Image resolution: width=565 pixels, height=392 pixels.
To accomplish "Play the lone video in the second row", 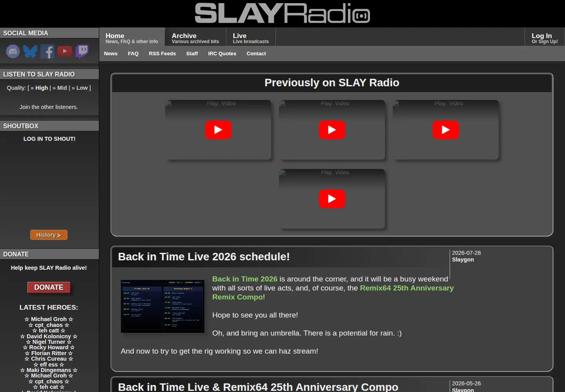I will coord(332,199).
